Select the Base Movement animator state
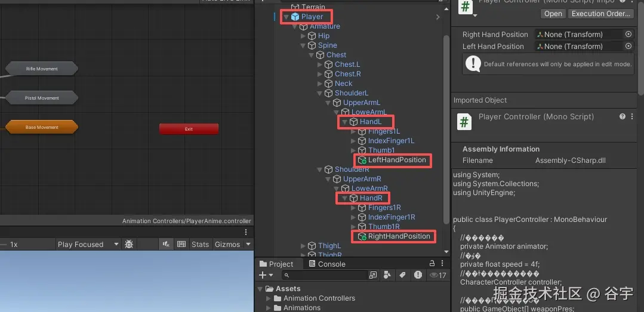The width and height of the screenshot is (644, 312). (x=42, y=127)
